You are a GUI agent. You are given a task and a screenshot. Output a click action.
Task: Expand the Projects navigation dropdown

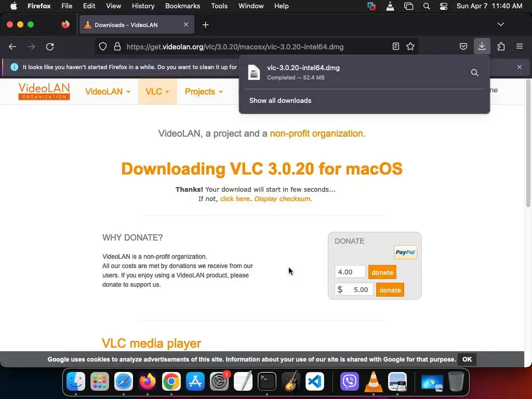[204, 91]
